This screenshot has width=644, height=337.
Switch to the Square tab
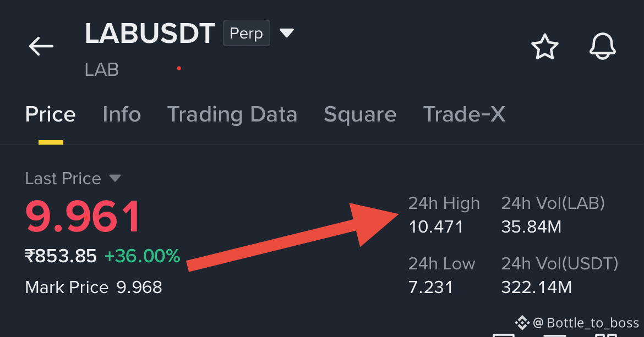360,114
